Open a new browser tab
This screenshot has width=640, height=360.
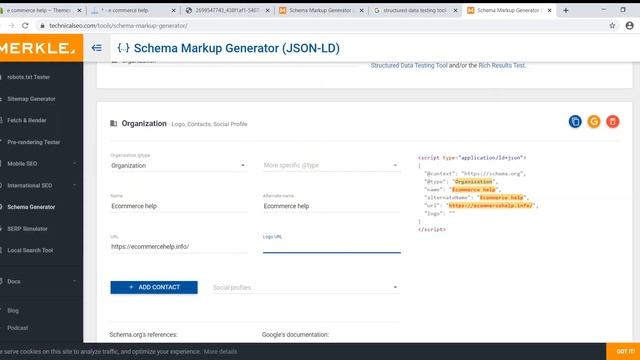(x=566, y=10)
